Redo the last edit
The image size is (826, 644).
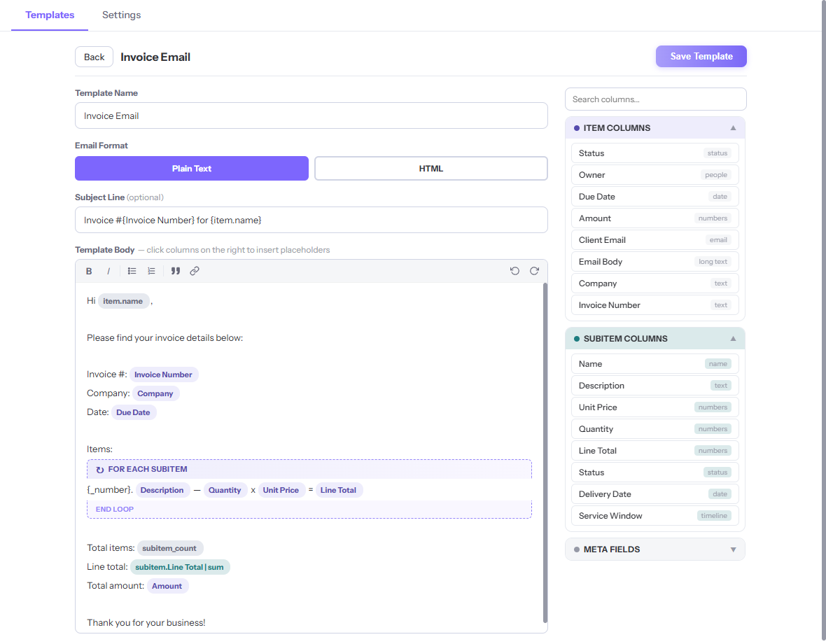[534, 271]
